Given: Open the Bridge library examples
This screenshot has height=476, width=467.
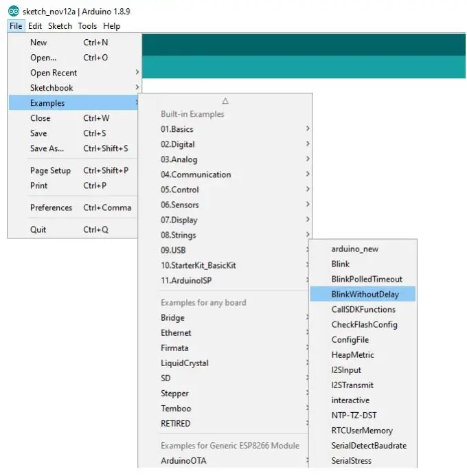Looking at the screenshot, I should click(224, 318).
